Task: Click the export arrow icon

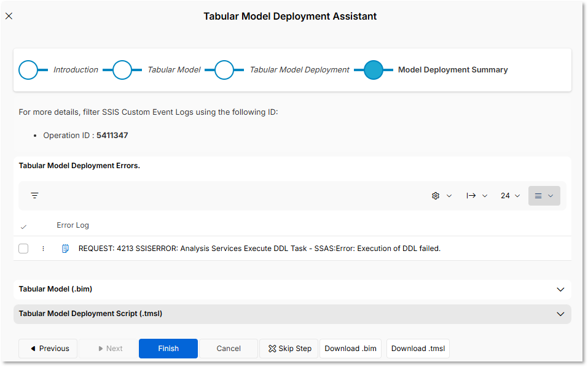Action: (x=471, y=196)
